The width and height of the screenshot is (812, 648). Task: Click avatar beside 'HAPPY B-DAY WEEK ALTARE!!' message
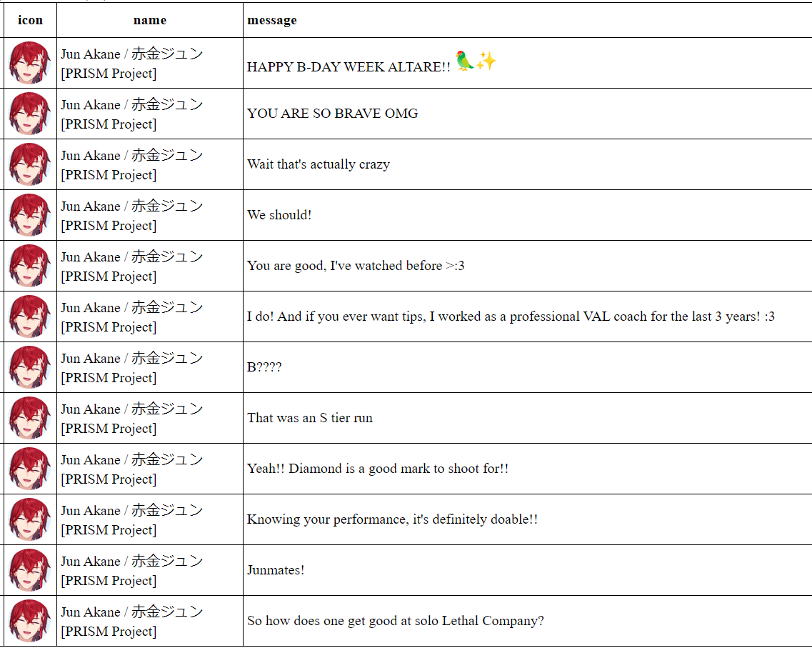(x=30, y=63)
